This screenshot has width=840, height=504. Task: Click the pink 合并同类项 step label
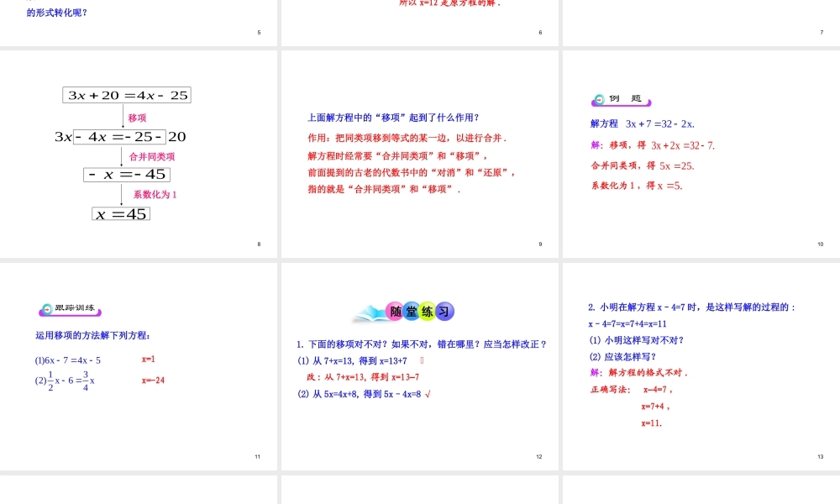[152, 156]
